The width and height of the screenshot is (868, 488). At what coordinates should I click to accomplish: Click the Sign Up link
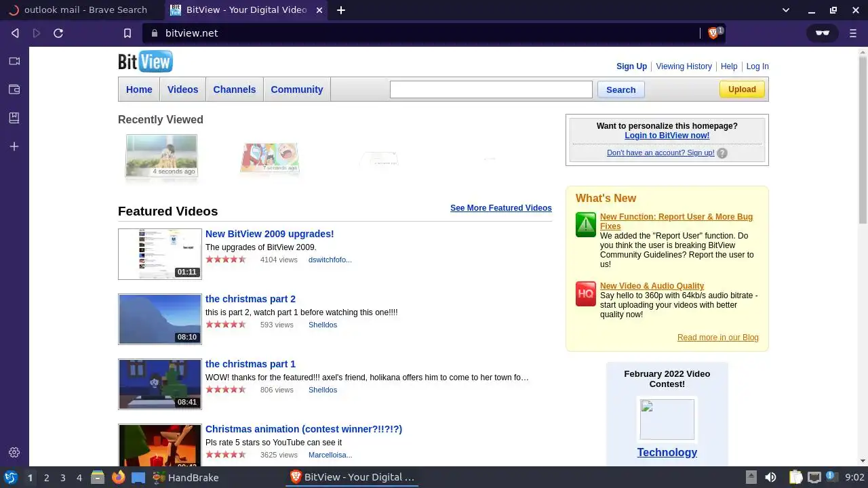pyautogui.click(x=631, y=66)
